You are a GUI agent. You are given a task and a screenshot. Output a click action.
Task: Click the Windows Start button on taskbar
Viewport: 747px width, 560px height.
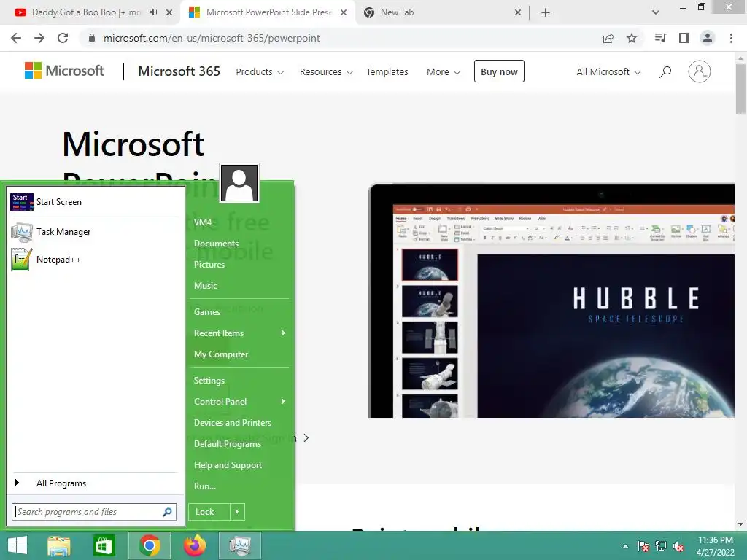click(18, 545)
